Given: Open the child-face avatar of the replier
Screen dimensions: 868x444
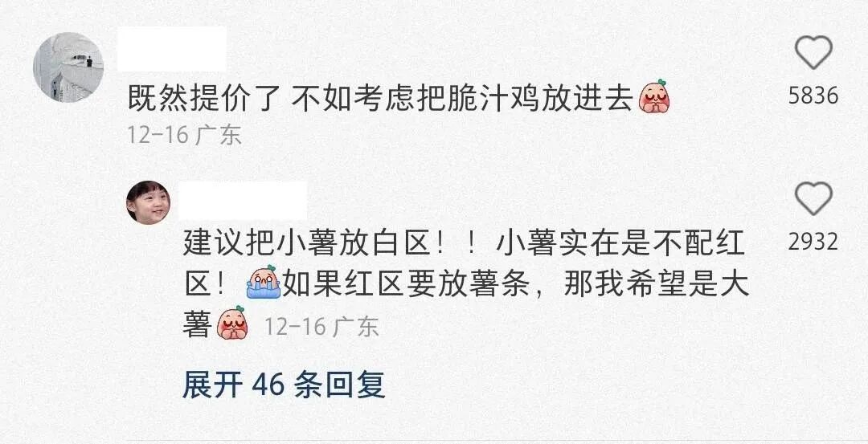Looking at the screenshot, I should pos(149,202).
